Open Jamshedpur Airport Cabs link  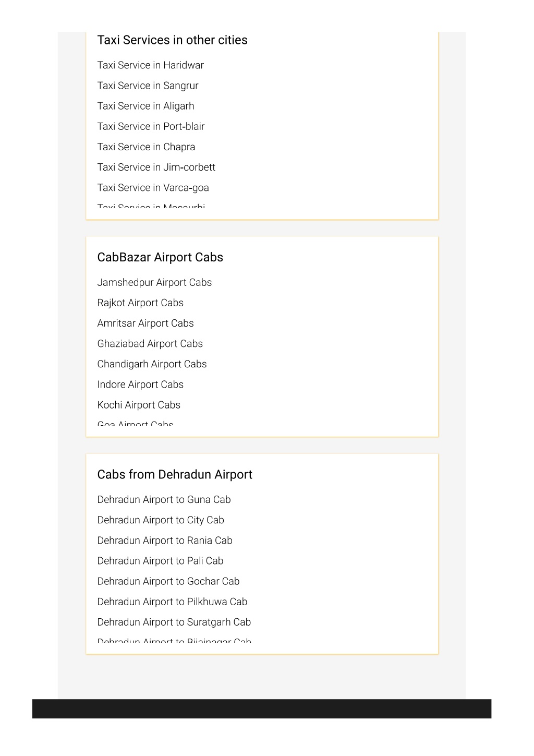154,282
